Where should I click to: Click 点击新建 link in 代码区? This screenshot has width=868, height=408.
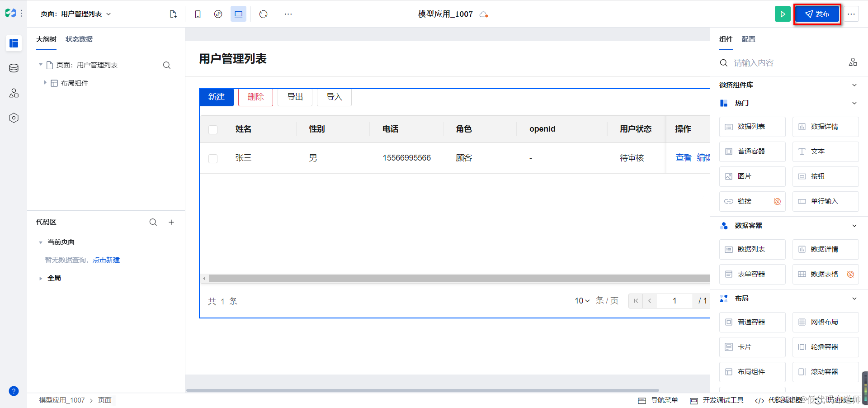pyautogui.click(x=106, y=260)
